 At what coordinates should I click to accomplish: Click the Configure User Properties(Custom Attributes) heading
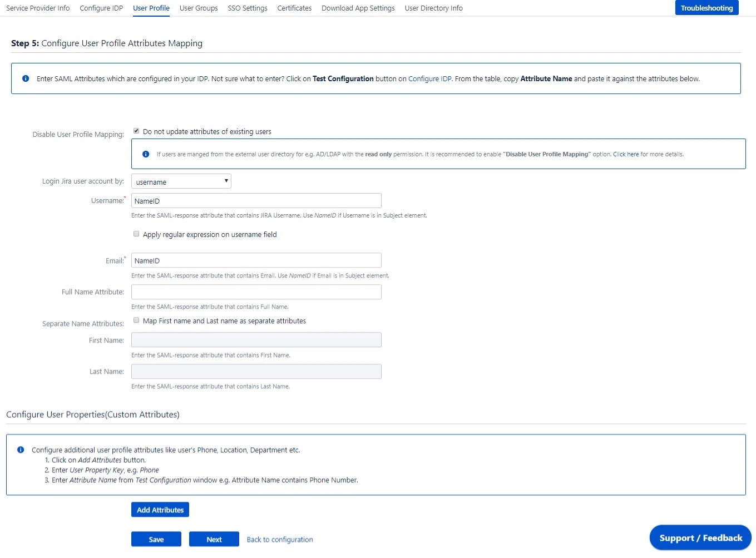pyautogui.click(x=93, y=414)
